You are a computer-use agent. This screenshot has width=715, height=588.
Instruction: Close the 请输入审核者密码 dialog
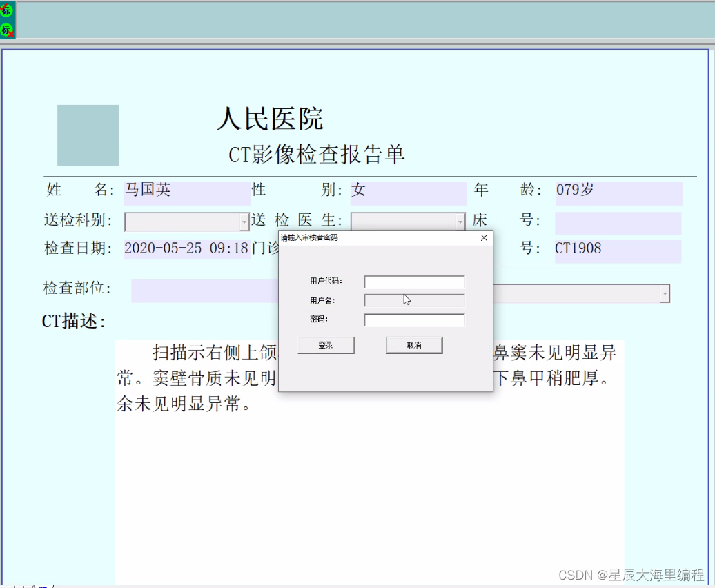484,237
